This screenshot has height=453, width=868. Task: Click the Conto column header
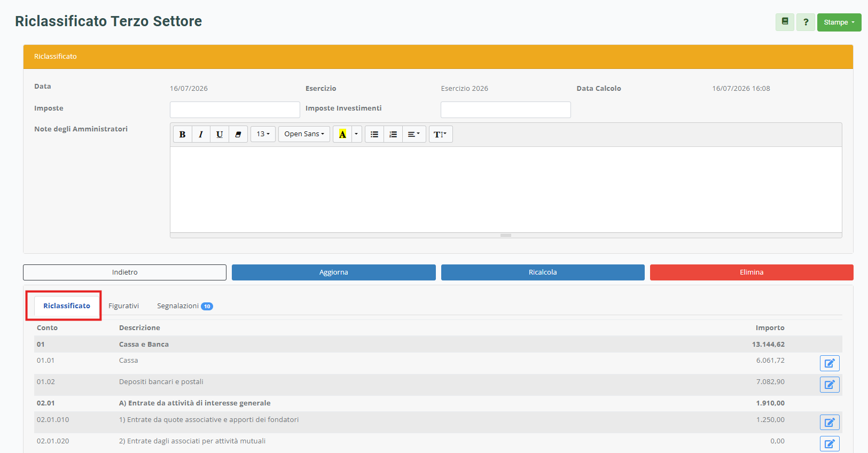pos(47,328)
